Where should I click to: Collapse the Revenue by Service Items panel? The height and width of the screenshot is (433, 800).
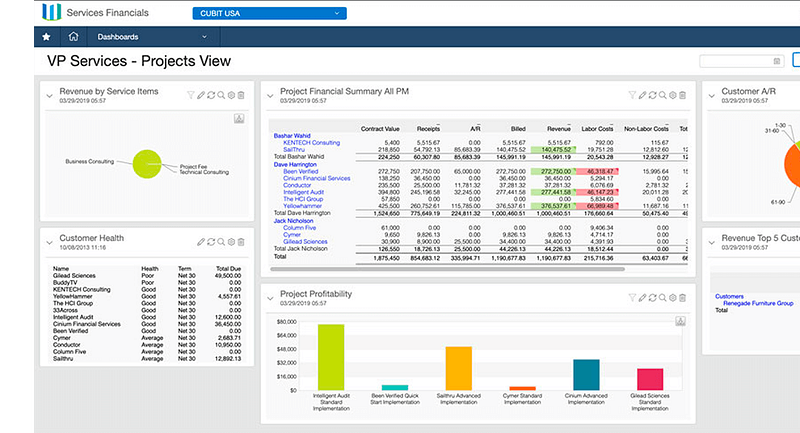pos(48,95)
